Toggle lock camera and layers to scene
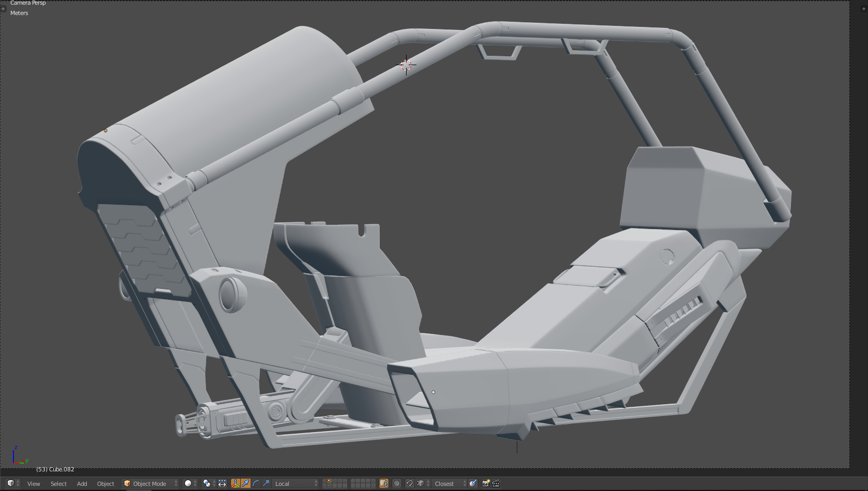The width and height of the screenshot is (868, 491). [384, 484]
